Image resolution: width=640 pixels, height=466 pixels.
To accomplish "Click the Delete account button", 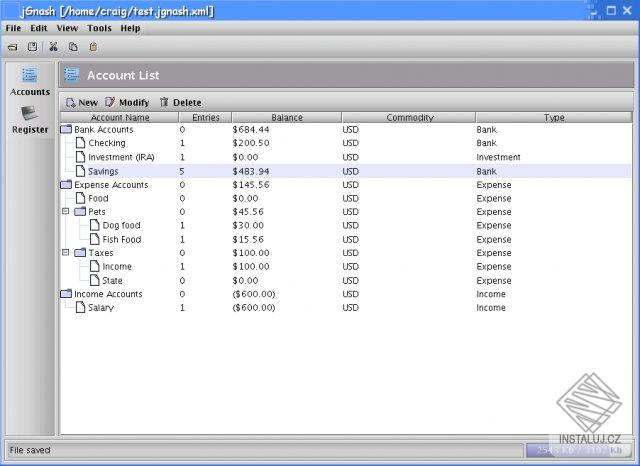I will (x=181, y=102).
